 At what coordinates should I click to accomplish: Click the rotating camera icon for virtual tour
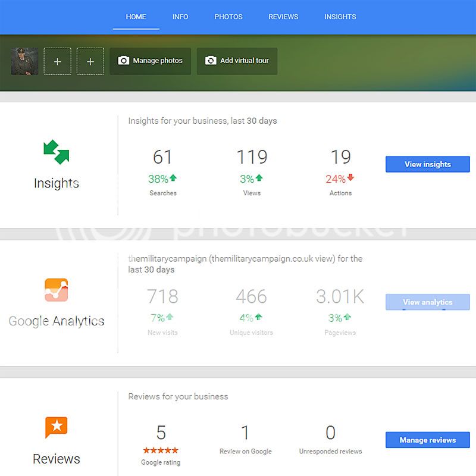click(x=211, y=61)
